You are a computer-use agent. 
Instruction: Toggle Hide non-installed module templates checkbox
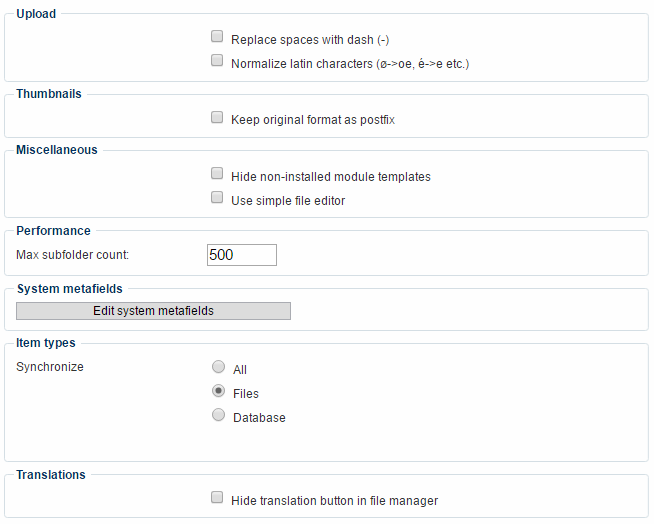(217, 174)
